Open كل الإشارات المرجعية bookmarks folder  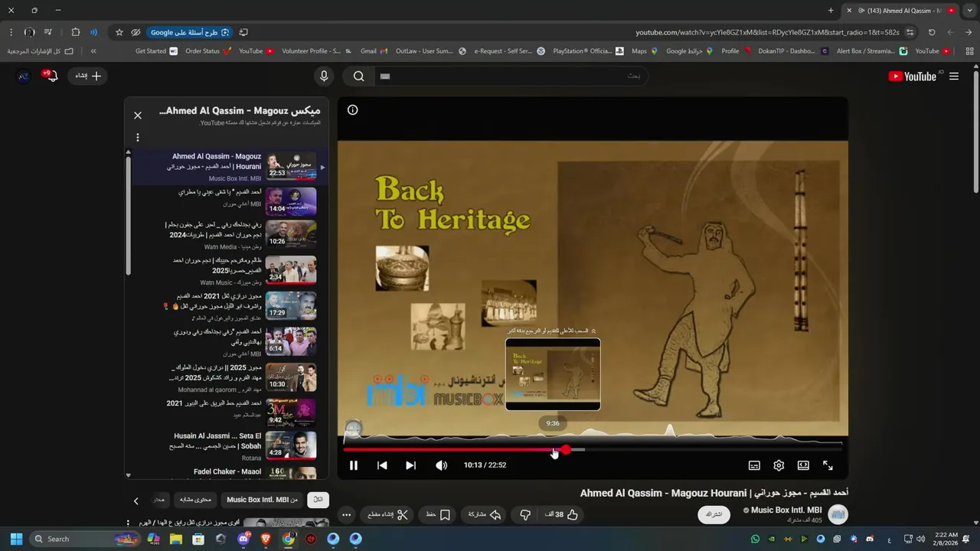[x=41, y=51]
